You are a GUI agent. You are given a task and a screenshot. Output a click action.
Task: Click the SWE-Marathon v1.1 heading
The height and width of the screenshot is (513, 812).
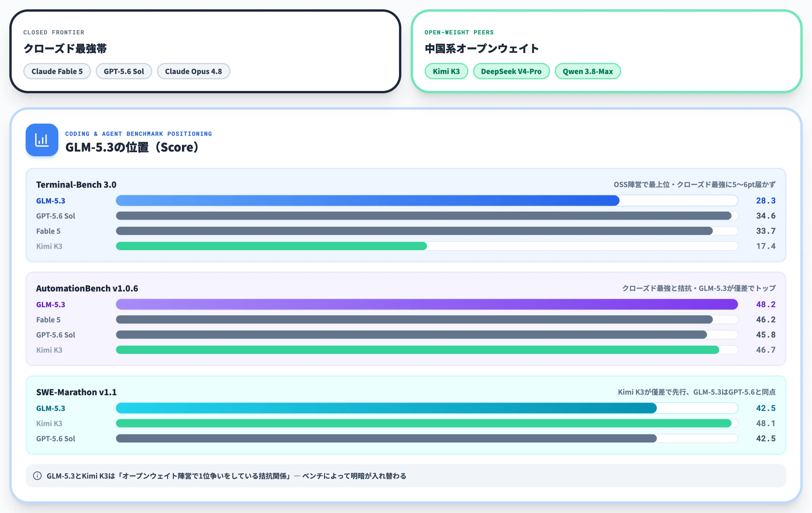tap(76, 392)
